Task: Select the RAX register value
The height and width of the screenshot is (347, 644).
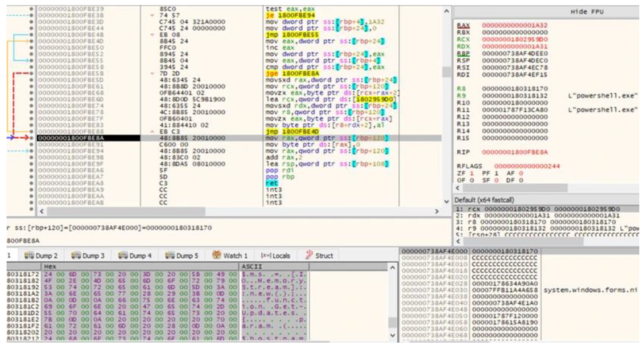Action: [x=514, y=25]
